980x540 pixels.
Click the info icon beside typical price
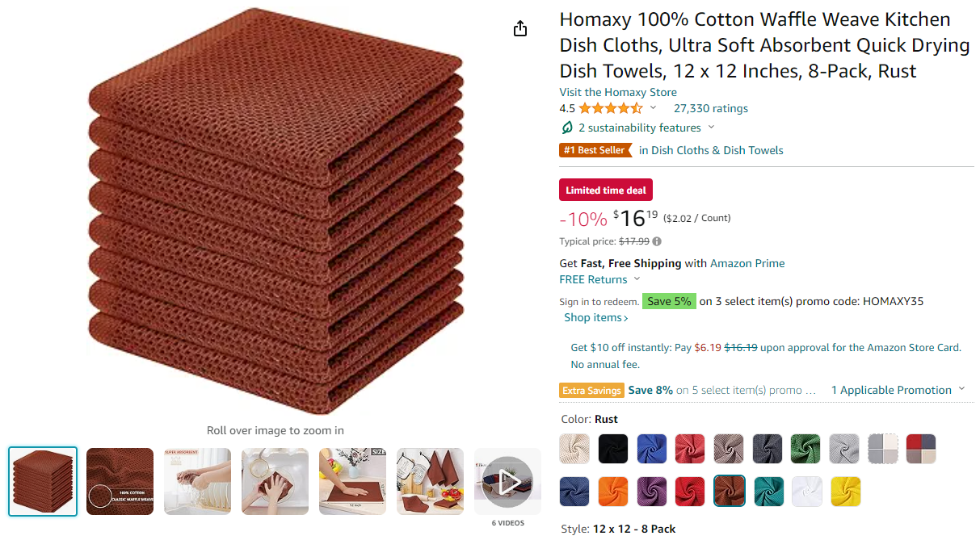pos(657,241)
